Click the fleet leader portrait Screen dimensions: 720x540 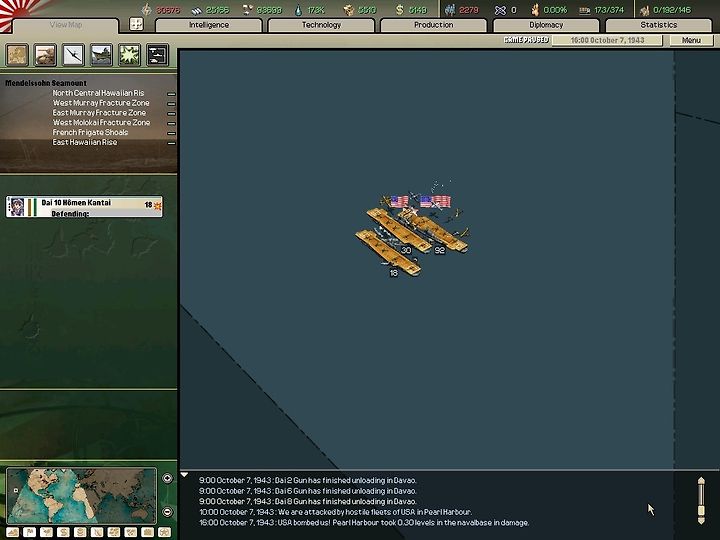[x=17, y=207]
